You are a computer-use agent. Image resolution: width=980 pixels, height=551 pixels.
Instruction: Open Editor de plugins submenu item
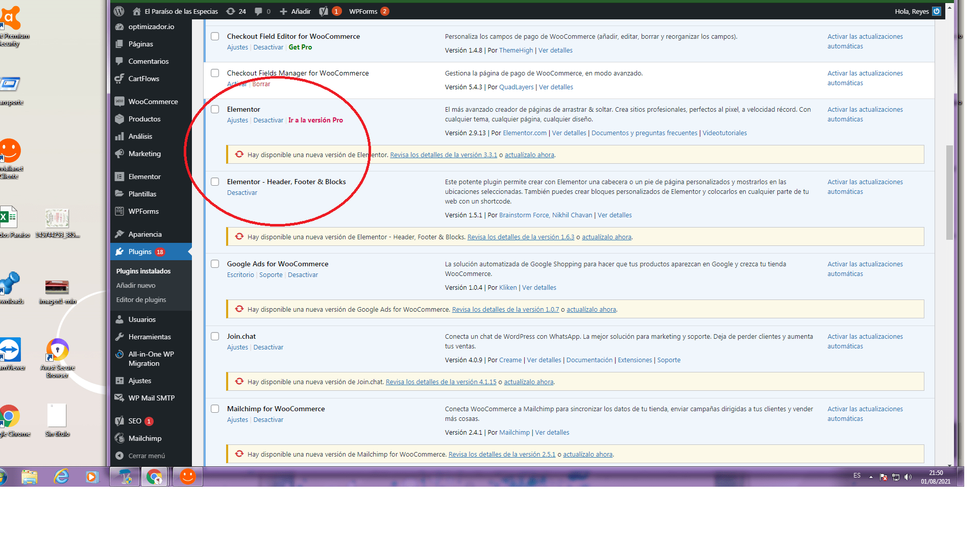click(x=141, y=299)
